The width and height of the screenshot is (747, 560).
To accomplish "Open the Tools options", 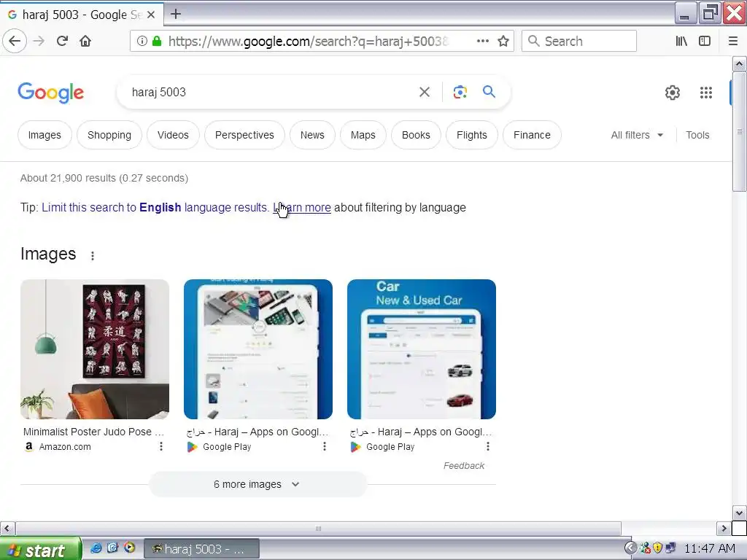I will point(697,135).
